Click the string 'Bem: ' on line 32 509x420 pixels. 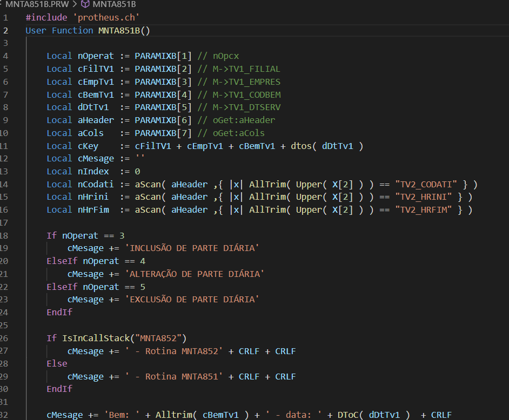point(122,415)
